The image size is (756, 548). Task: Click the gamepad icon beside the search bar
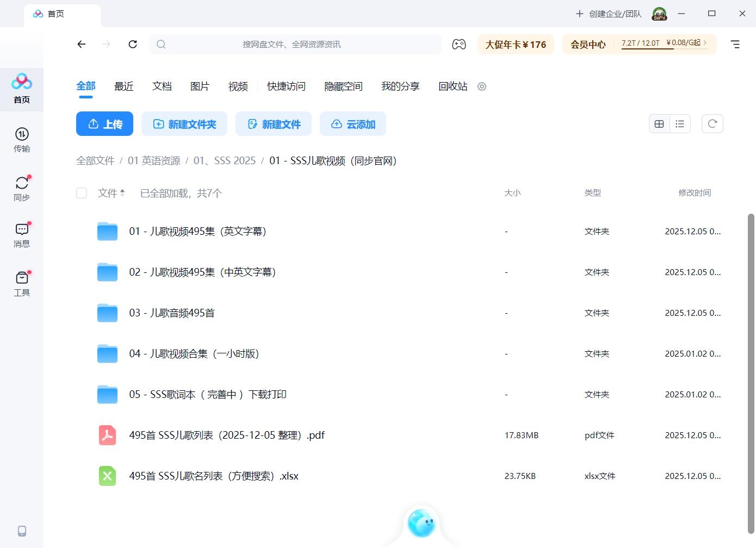458,44
